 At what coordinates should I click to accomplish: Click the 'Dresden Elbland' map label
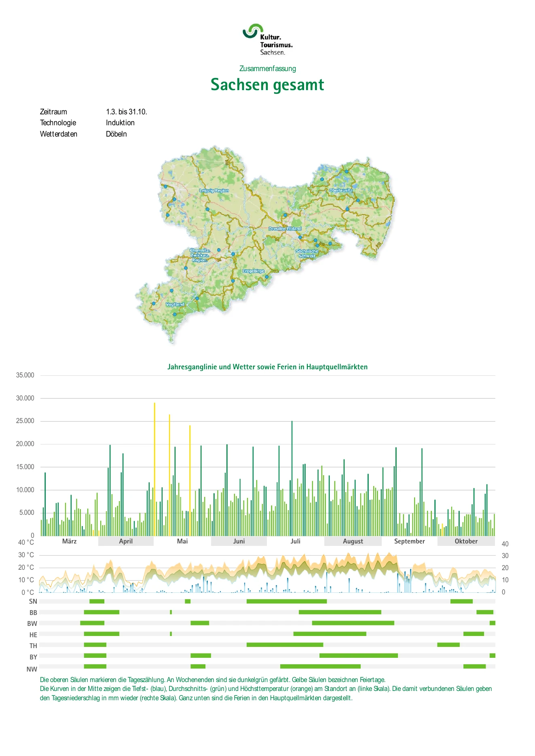(285, 228)
